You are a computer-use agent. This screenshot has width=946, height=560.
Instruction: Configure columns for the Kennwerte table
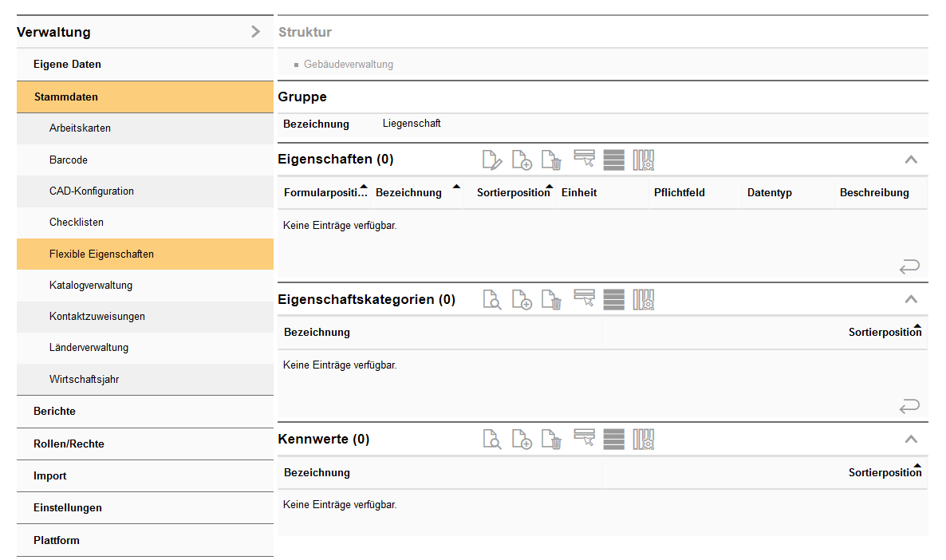pos(644,440)
